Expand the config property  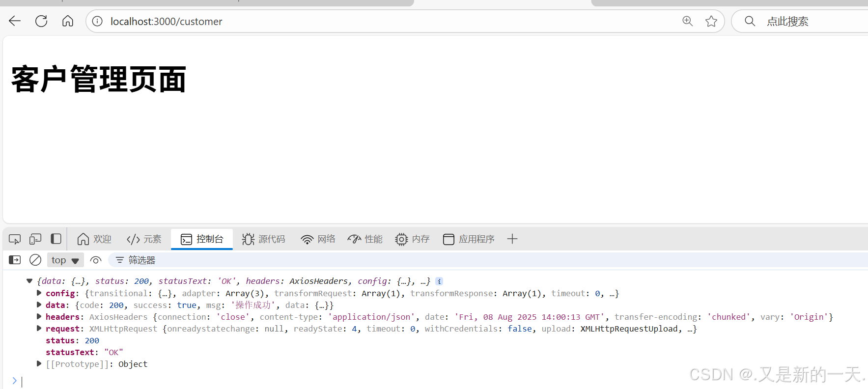[x=39, y=293]
